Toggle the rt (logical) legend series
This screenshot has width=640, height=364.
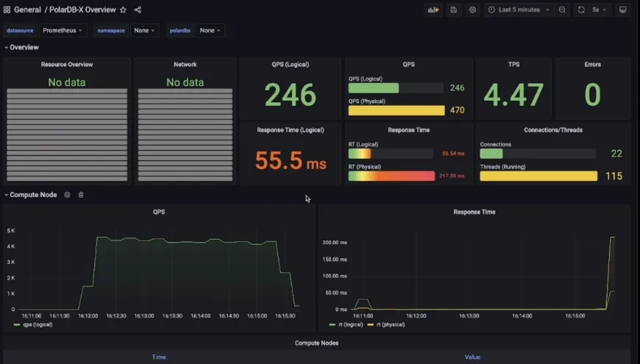pyautogui.click(x=346, y=325)
